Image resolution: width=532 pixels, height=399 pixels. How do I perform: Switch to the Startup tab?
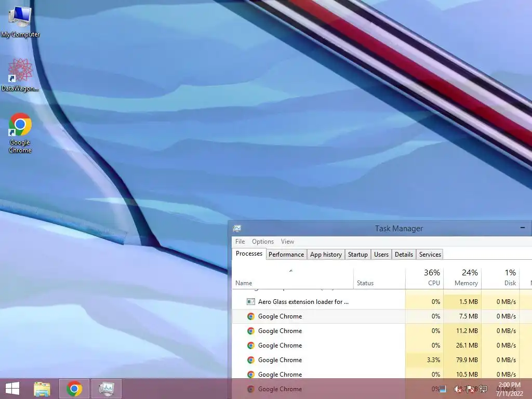click(x=357, y=255)
